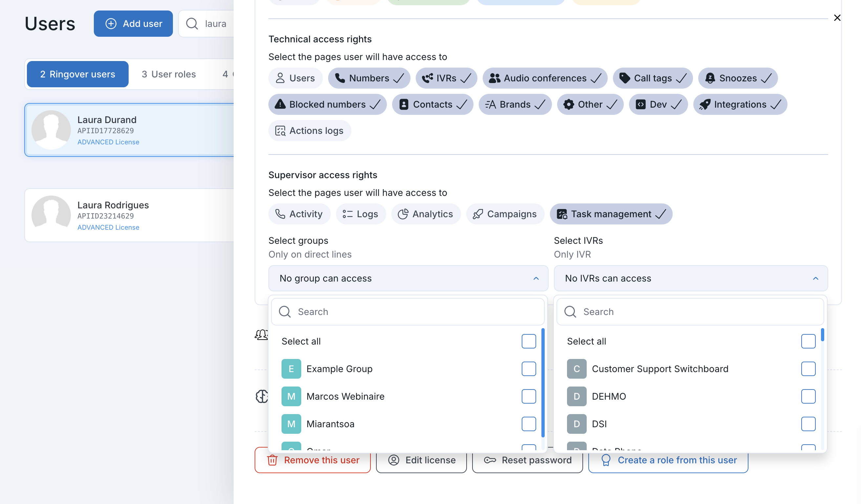This screenshot has width=861, height=504.
Task: Click the trash icon on Remove this user
Action: pos(272,460)
